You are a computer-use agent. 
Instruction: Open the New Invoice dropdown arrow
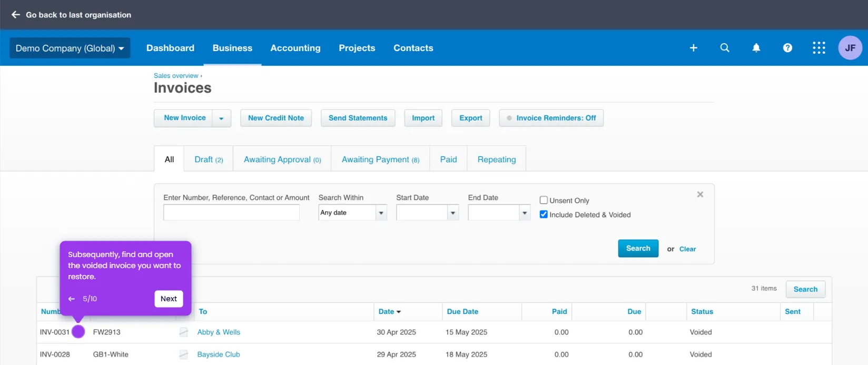[x=221, y=119]
